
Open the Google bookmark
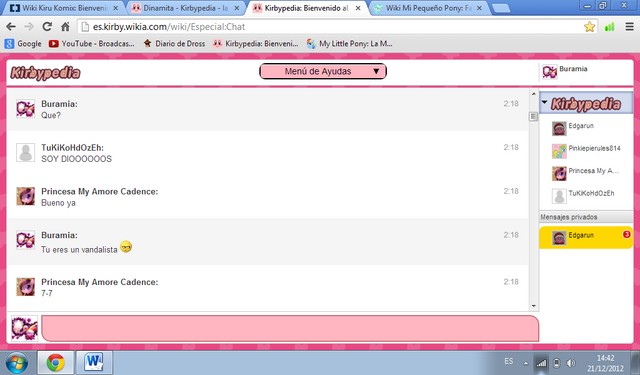pyautogui.click(x=23, y=44)
